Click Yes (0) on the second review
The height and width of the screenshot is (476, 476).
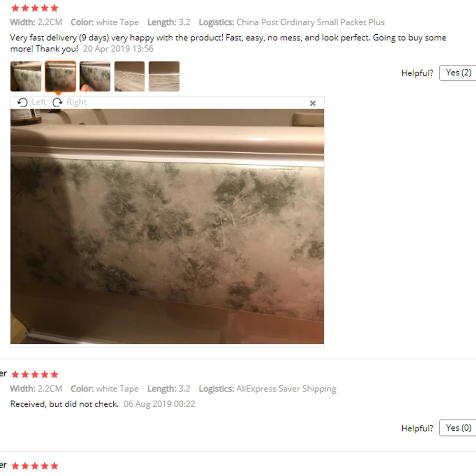458,428
